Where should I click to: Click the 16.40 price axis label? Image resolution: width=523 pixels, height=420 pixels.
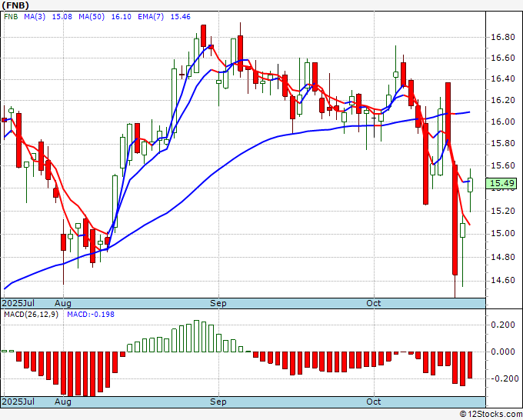tap(503, 79)
